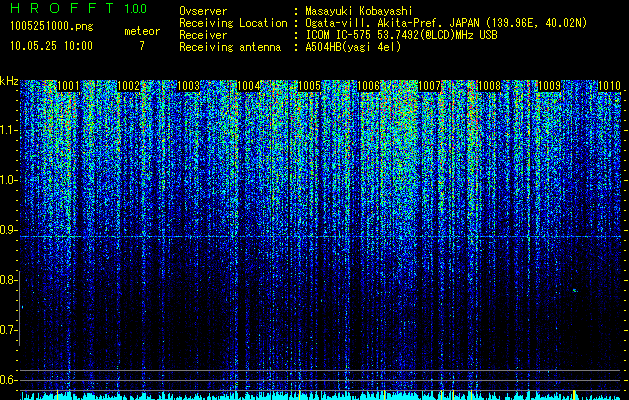Viewport: 629px width, 400px height.
Task: Click the 1005 time marker
Action: [309, 86]
